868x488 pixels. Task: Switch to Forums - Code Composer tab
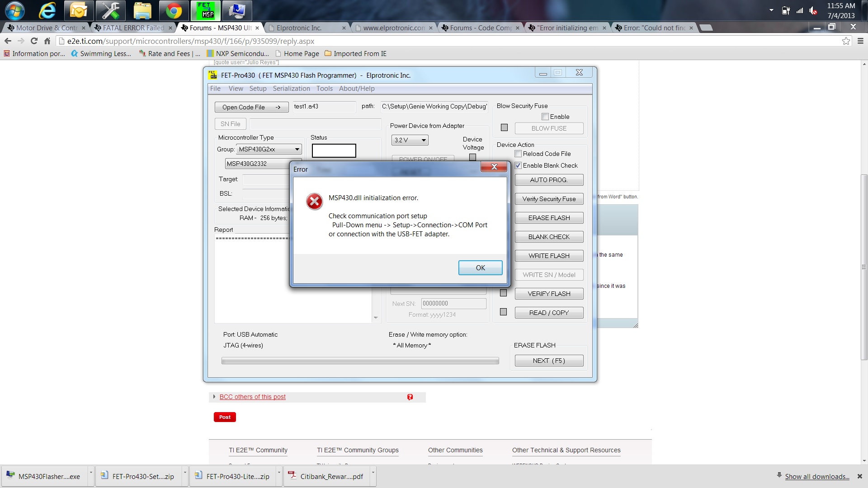pyautogui.click(x=480, y=28)
